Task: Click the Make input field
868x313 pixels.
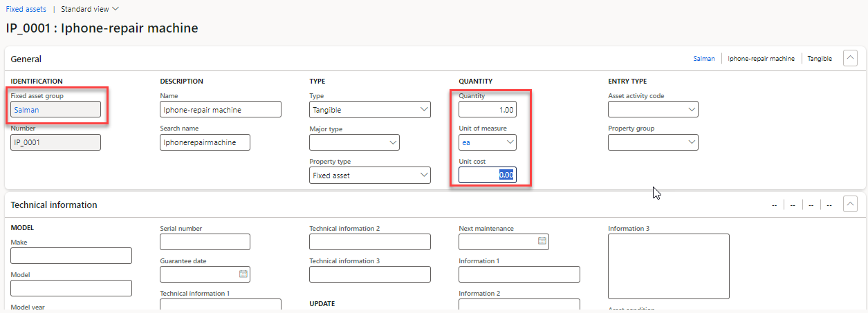Action: [x=71, y=256]
